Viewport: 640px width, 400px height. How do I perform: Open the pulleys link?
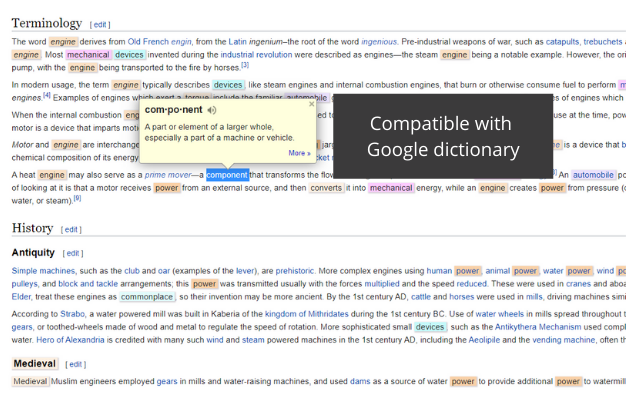24,284
